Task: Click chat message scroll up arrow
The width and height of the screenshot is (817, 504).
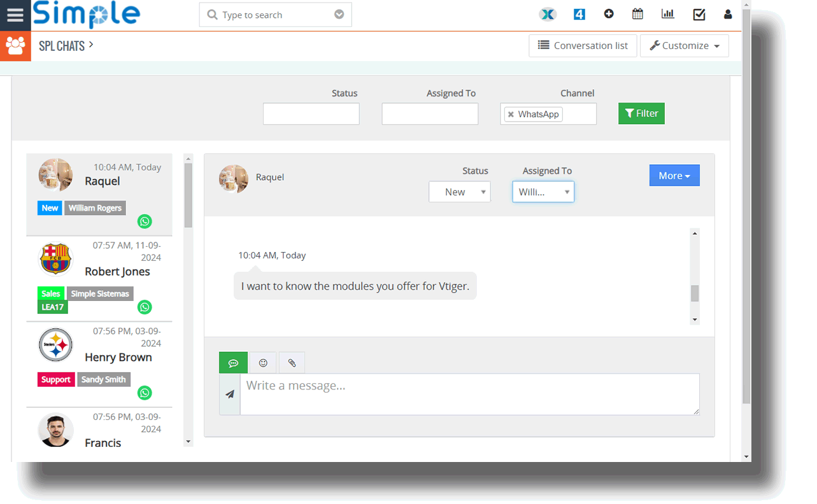Action: (695, 233)
